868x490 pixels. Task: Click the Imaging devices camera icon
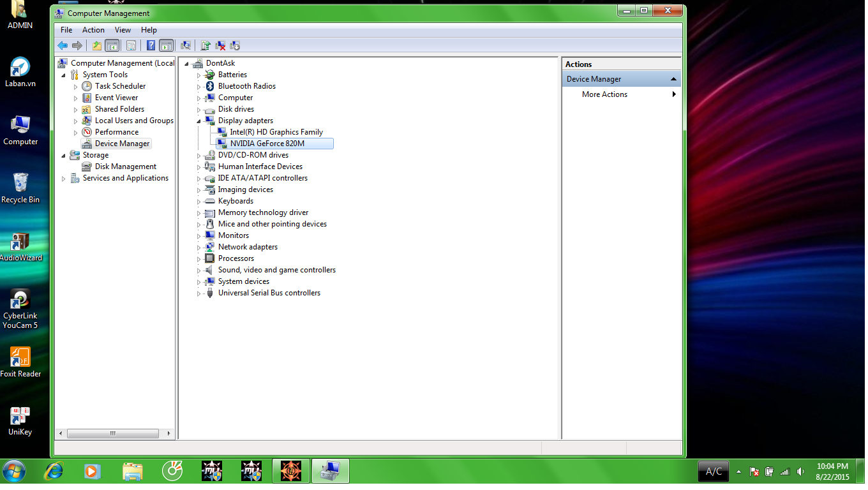[x=209, y=189]
